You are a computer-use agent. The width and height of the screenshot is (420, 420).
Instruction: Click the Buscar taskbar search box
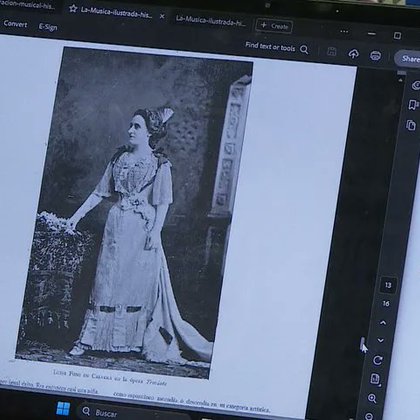click(133, 413)
